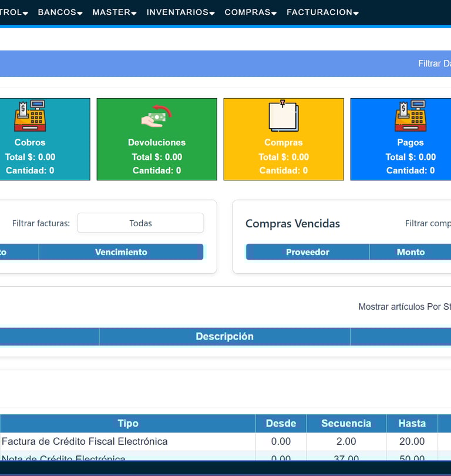The height and width of the screenshot is (476, 451).
Task: Click Hasta value 20.00
Action: (412, 441)
